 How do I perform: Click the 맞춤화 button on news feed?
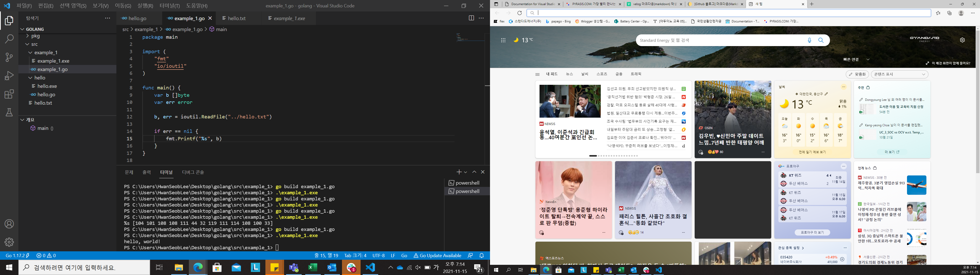click(857, 74)
